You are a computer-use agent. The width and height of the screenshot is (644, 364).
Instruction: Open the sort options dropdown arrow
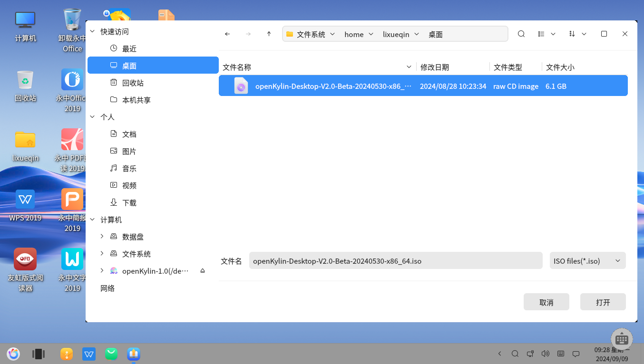coord(584,34)
